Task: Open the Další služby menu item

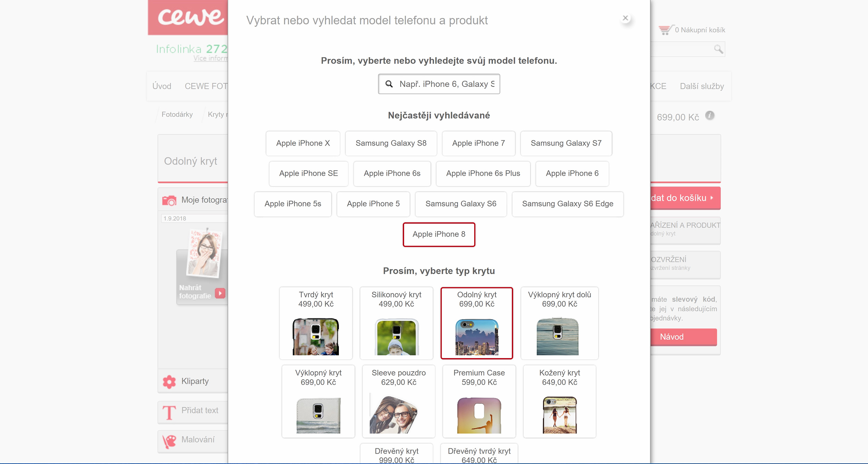Action: point(702,86)
